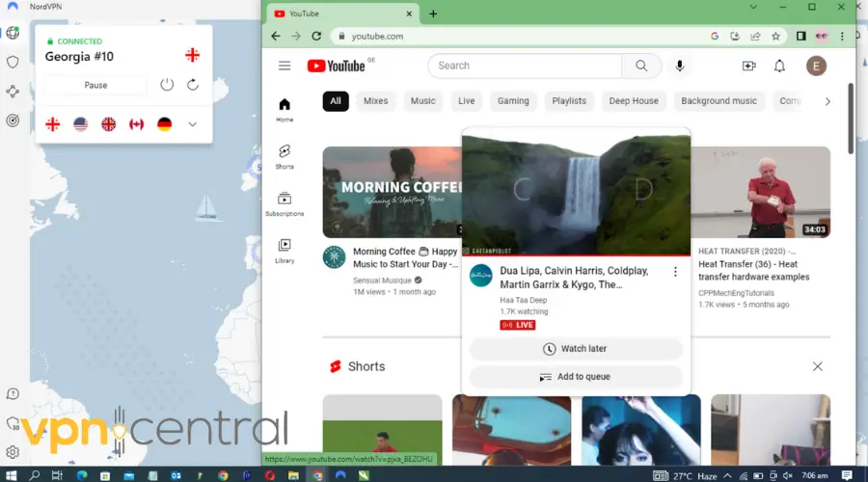Open the Windows Start menu
The height and width of the screenshot is (482, 868).
tap(11, 475)
